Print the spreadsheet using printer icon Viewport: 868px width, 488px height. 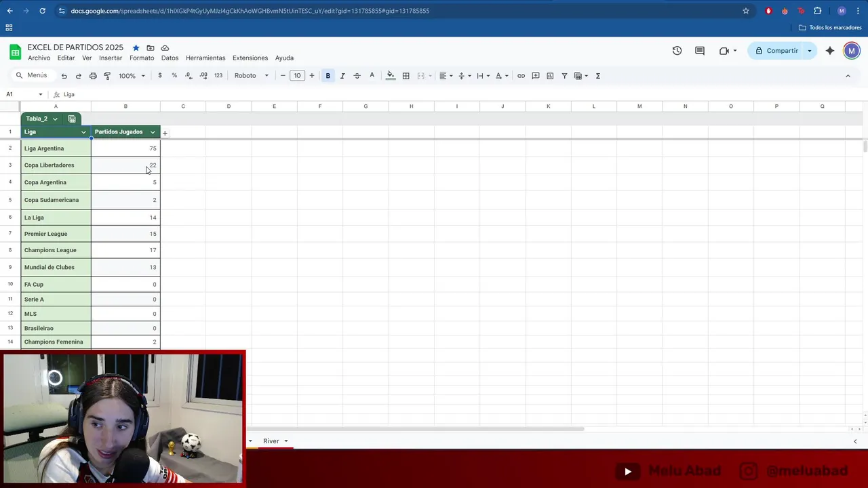point(93,76)
